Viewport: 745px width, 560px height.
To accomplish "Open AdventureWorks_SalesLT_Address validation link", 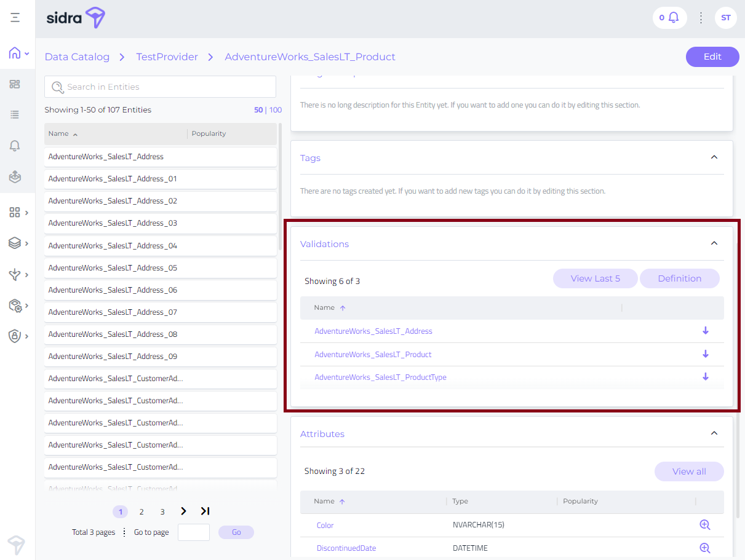I will click(373, 331).
